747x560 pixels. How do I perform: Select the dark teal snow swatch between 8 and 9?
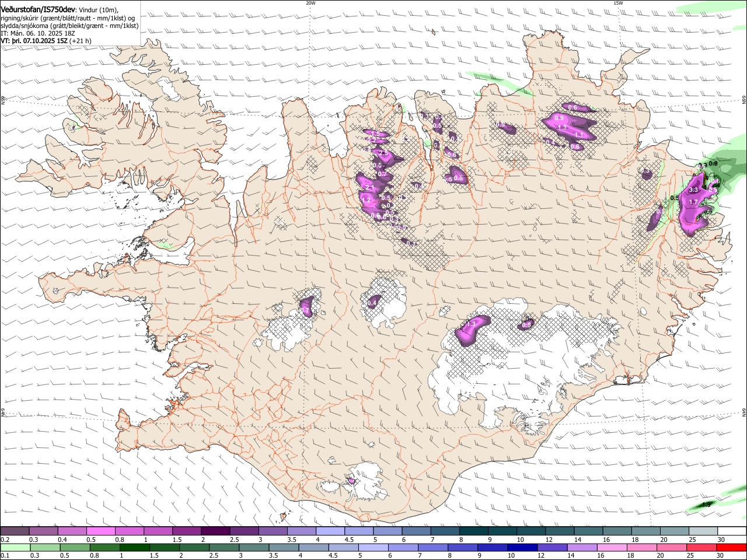coord(473,531)
